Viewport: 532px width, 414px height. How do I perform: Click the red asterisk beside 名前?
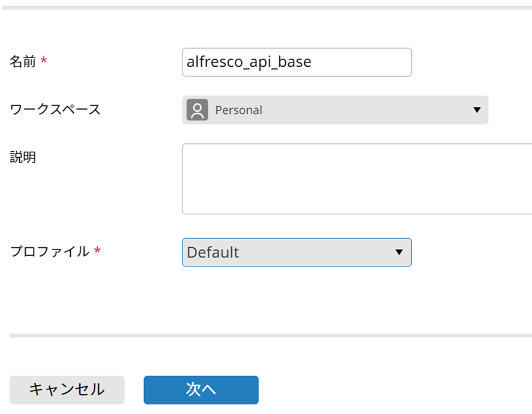point(43,60)
